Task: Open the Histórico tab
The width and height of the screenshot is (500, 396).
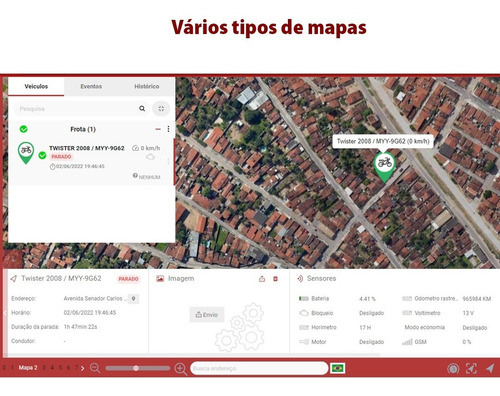Action: tap(147, 86)
